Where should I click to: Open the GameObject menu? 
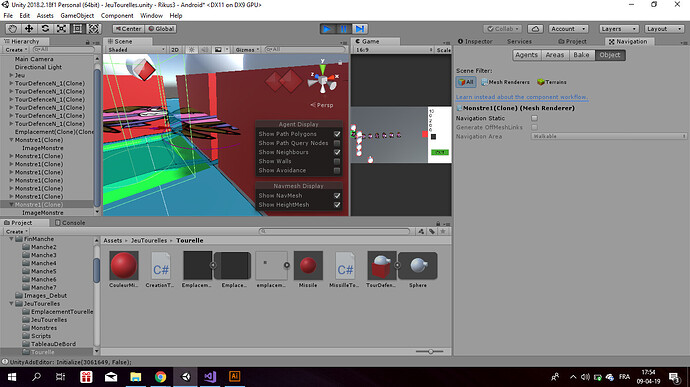[x=77, y=15]
